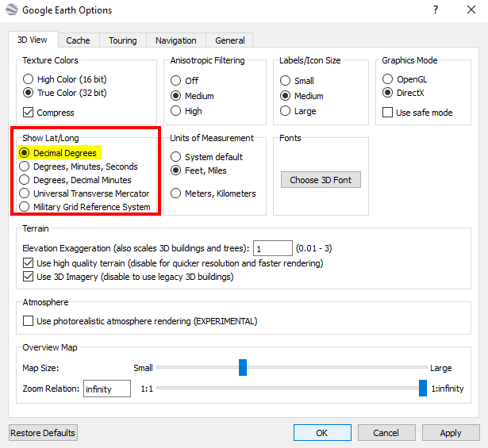Click the Choose 3D Font button

321,180
